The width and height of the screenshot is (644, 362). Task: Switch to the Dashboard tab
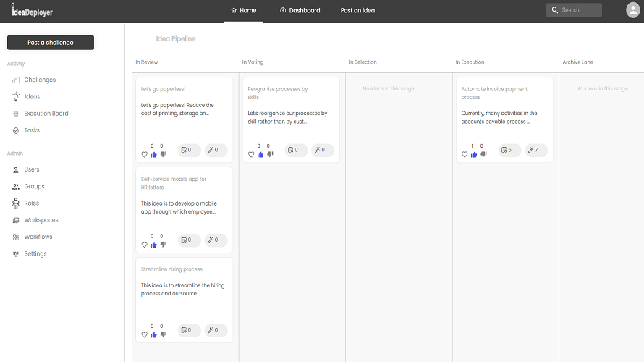[x=300, y=10]
